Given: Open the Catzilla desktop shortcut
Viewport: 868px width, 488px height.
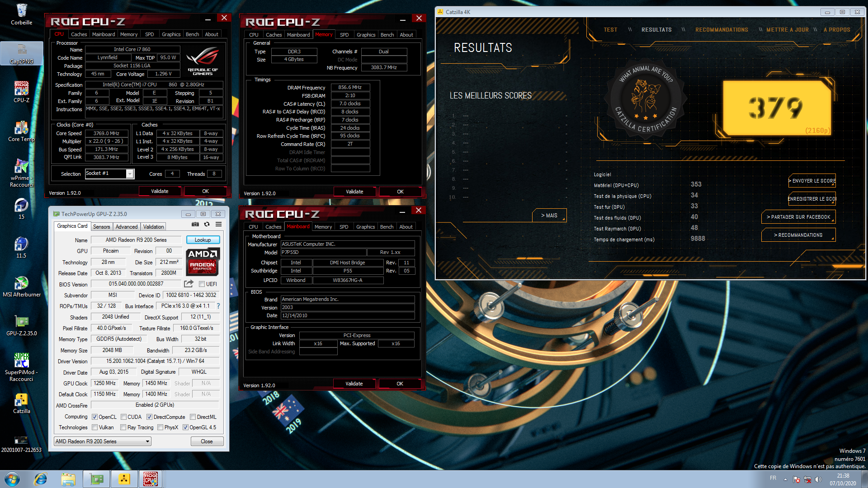Looking at the screenshot, I should 21,404.
